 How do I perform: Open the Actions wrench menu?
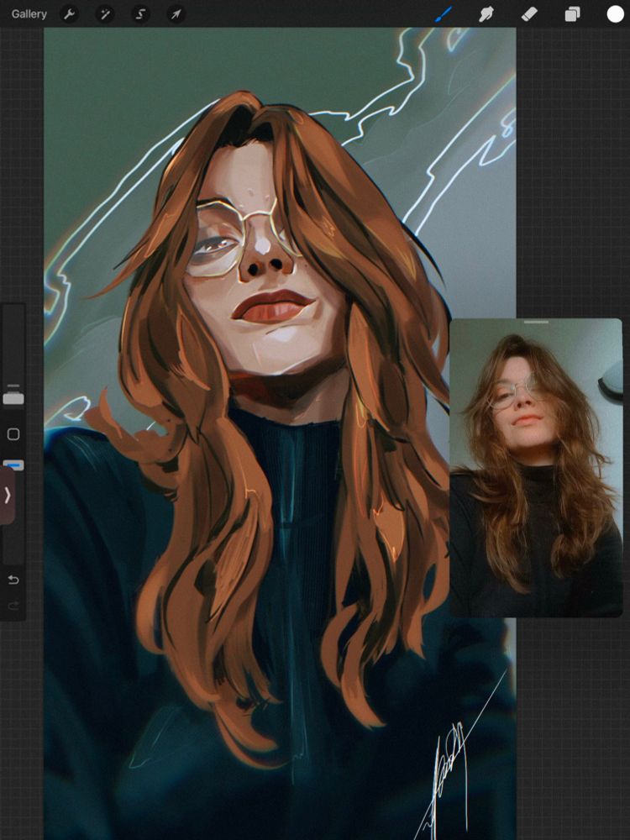coord(69,14)
